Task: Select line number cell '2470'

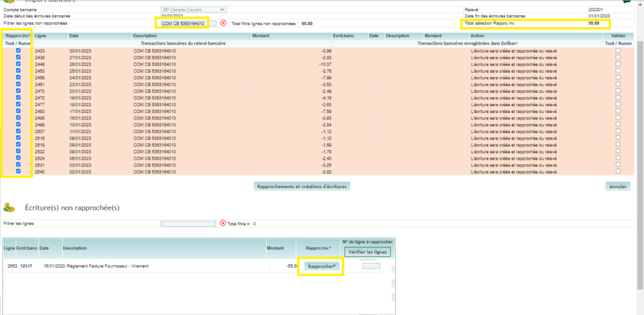Action: 40,91
